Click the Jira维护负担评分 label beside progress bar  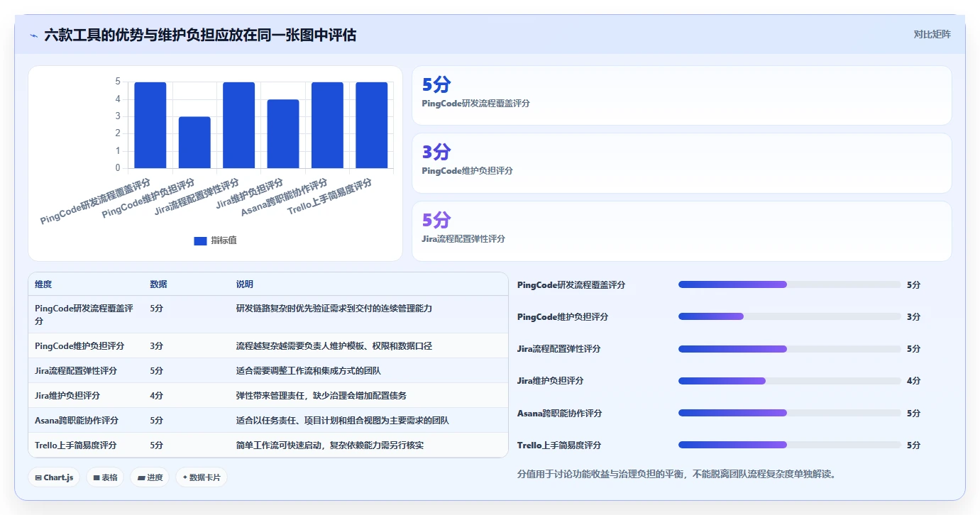[x=551, y=381]
